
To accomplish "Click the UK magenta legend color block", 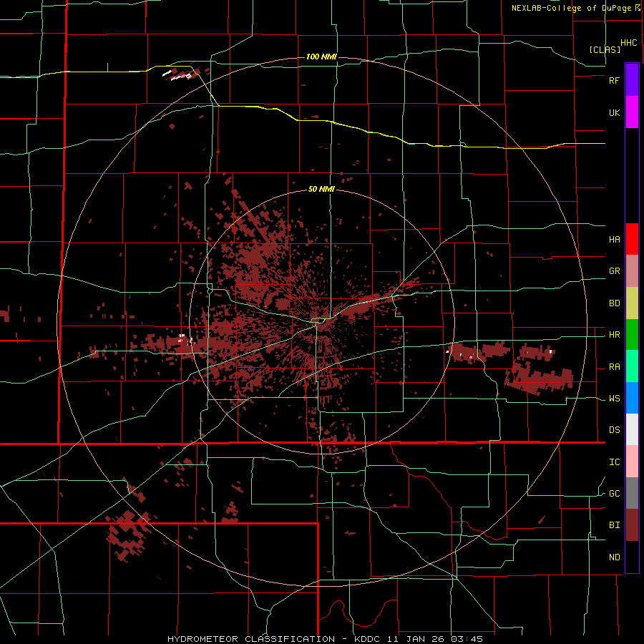I will (632, 112).
